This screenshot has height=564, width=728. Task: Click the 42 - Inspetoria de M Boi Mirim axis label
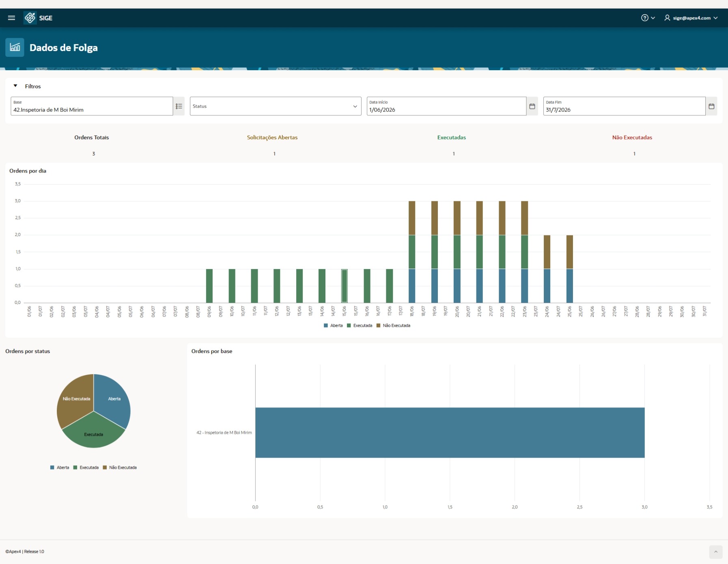point(224,433)
